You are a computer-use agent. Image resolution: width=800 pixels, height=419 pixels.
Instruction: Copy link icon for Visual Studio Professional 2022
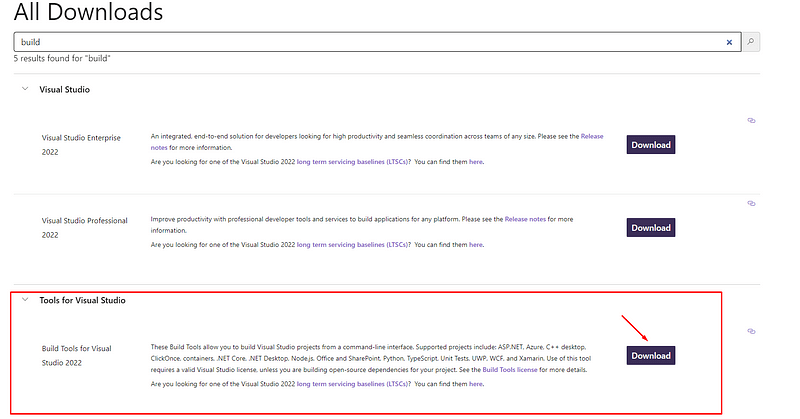751,203
